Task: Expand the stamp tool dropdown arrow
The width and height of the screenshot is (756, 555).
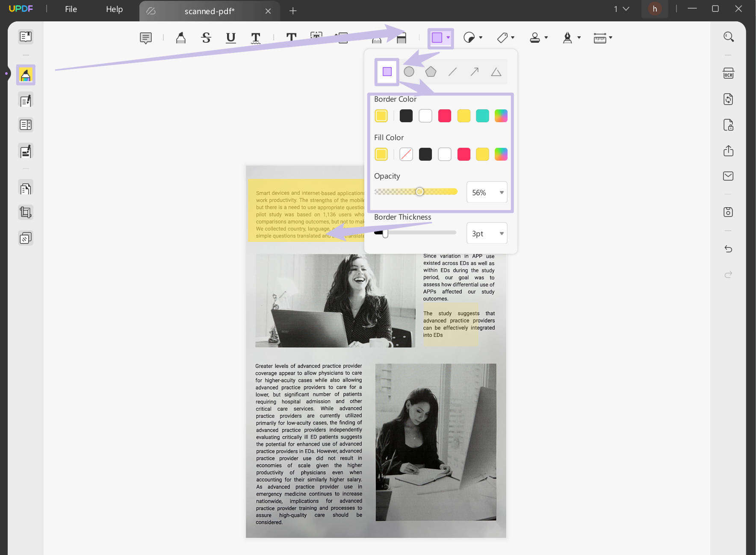Action: tap(546, 38)
